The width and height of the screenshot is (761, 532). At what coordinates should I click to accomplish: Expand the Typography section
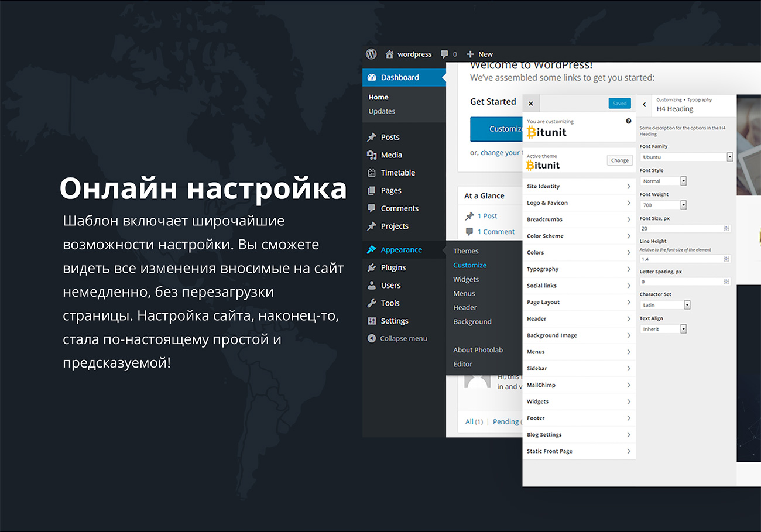coord(579,269)
